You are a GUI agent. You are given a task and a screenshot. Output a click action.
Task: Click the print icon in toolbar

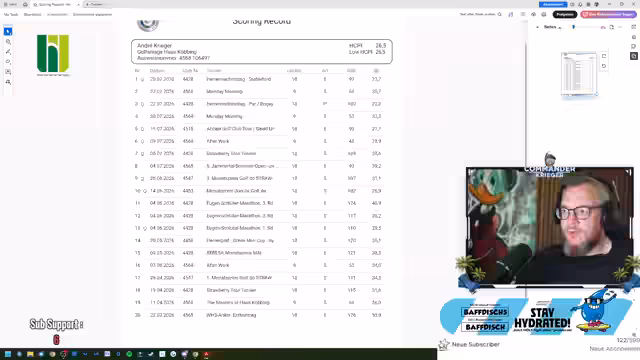coord(544,14)
